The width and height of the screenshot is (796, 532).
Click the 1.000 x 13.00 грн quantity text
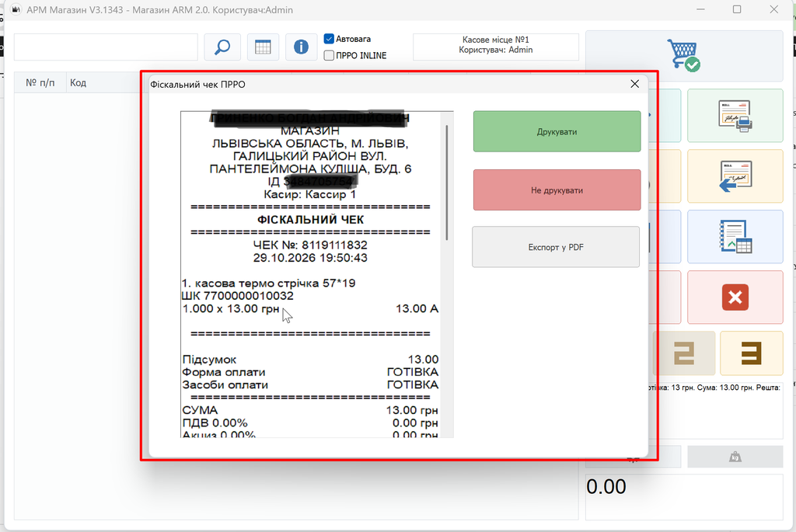click(230, 309)
